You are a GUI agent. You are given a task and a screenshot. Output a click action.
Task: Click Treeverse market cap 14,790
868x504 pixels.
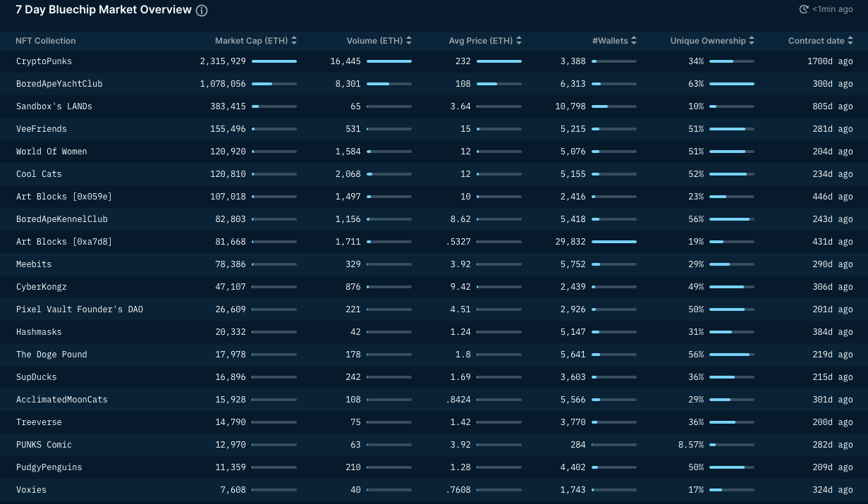[231, 422]
